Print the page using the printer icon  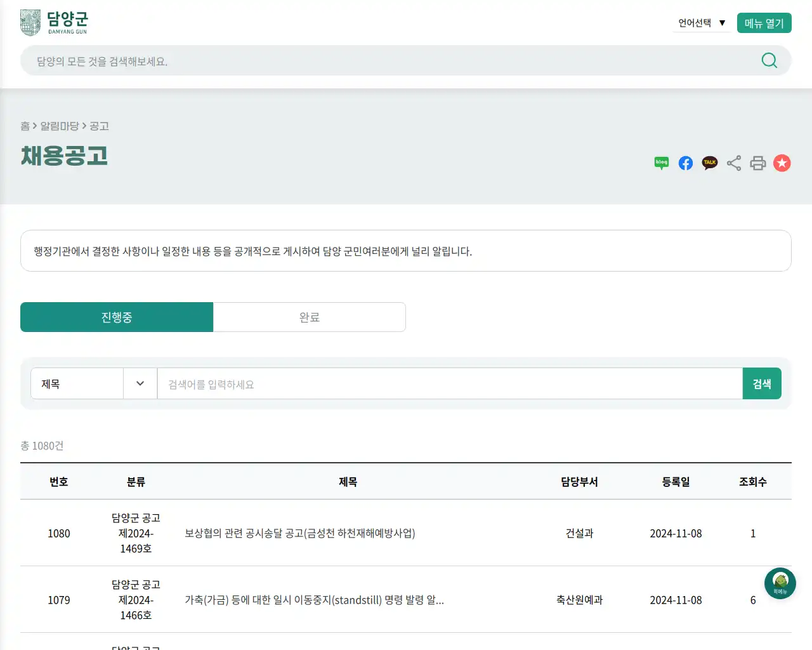point(757,162)
